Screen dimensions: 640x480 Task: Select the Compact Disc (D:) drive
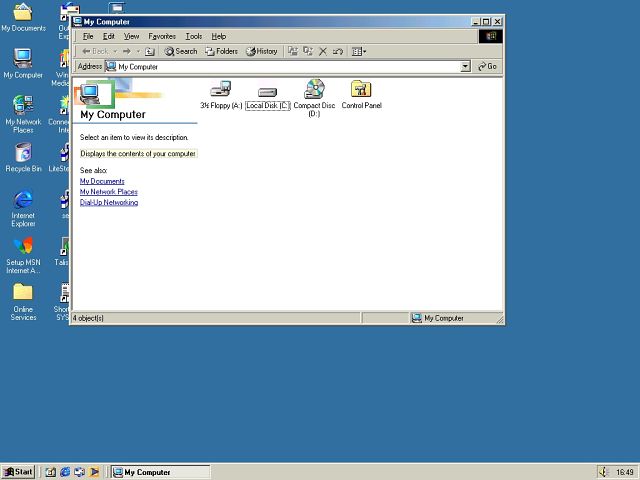[314, 90]
